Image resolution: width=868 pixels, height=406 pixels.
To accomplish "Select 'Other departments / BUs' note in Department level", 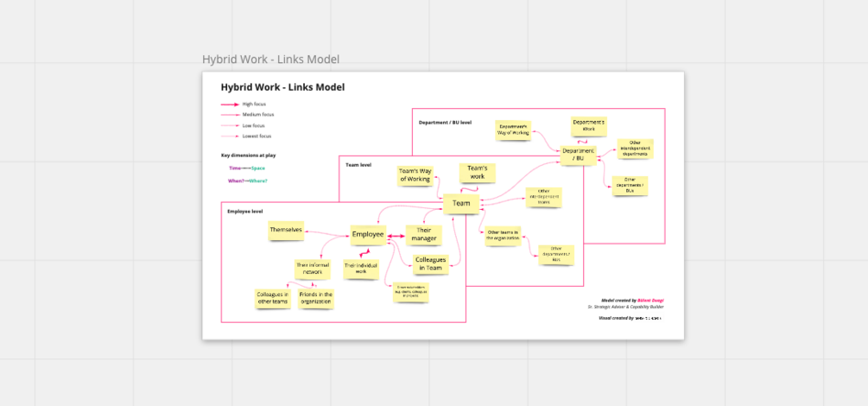I will [630, 186].
